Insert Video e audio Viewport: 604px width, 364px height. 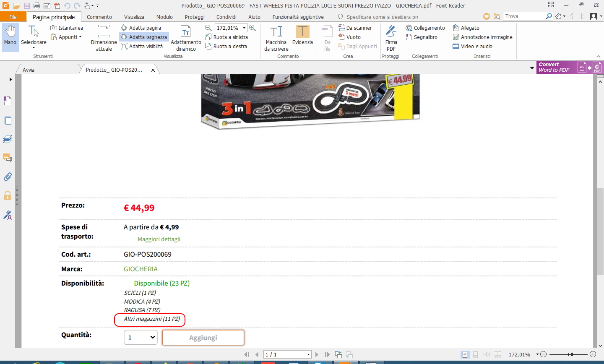pyautogui.click(x=472, y=46)
